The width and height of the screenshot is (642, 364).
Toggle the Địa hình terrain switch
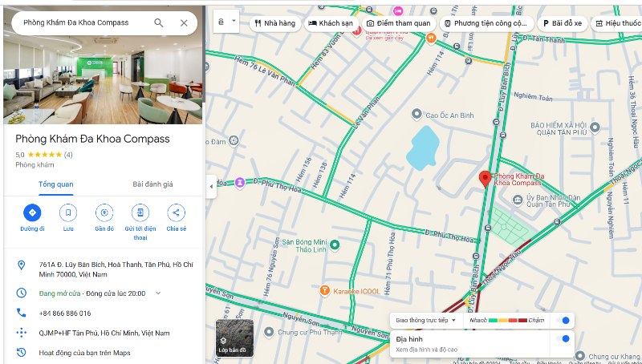(563, 338)
